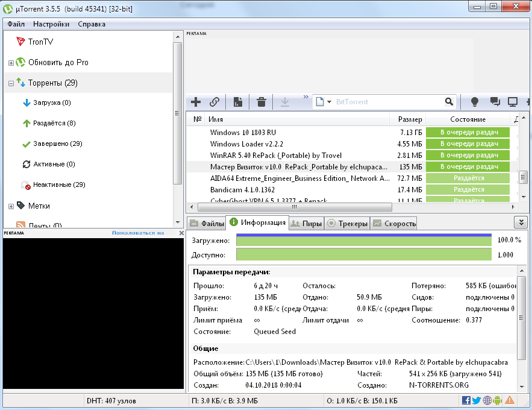This screenshot has height=410, width=532.
Task: Click the Twitter icon in status bar
Action: (476, 400)
